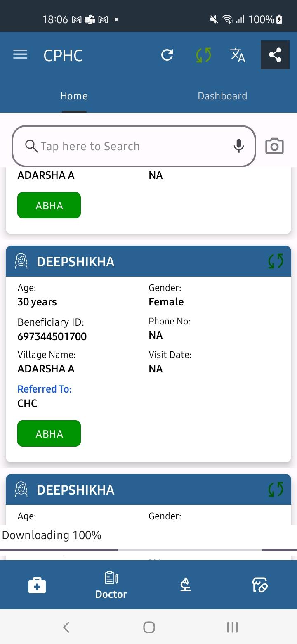
Task: Switch to the Dashboard tab
Action: pos(222,96)
